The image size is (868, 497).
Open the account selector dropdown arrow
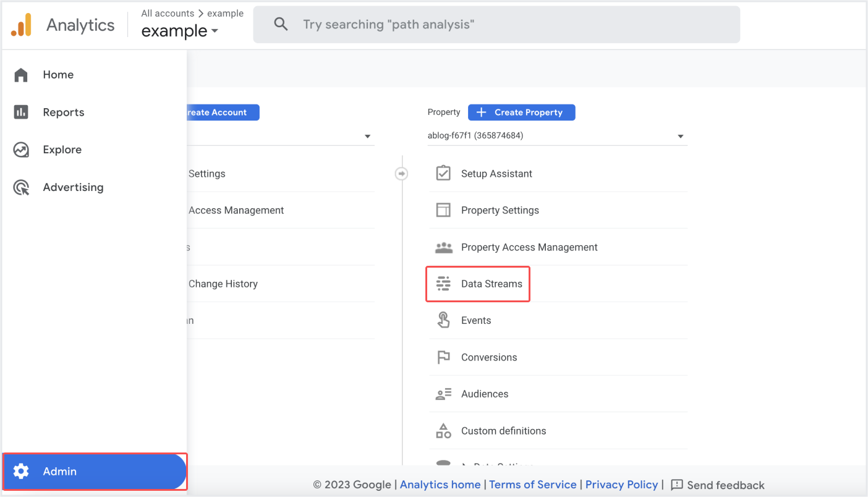(367, 136)
